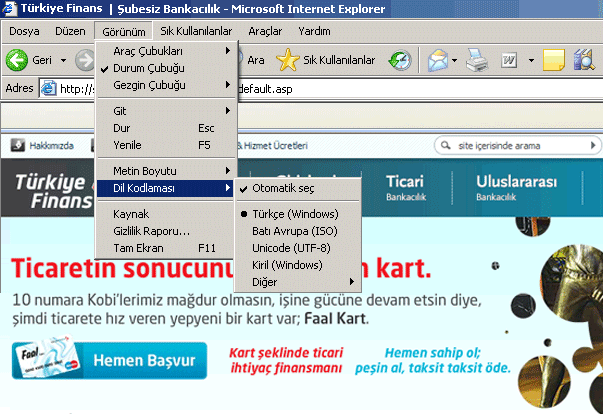Viewport: 603px width, 414px height.
Task: Click the Türkiye Finans logo
Action: pos(54,191)
